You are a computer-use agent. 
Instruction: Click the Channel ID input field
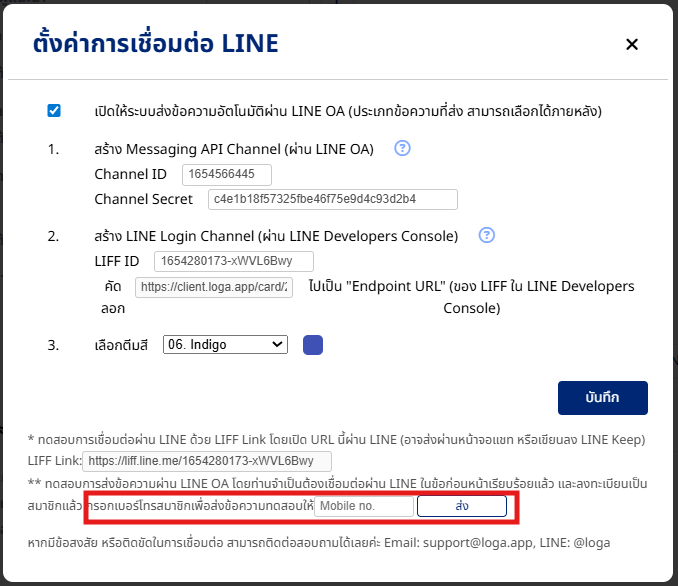[227, 174]
